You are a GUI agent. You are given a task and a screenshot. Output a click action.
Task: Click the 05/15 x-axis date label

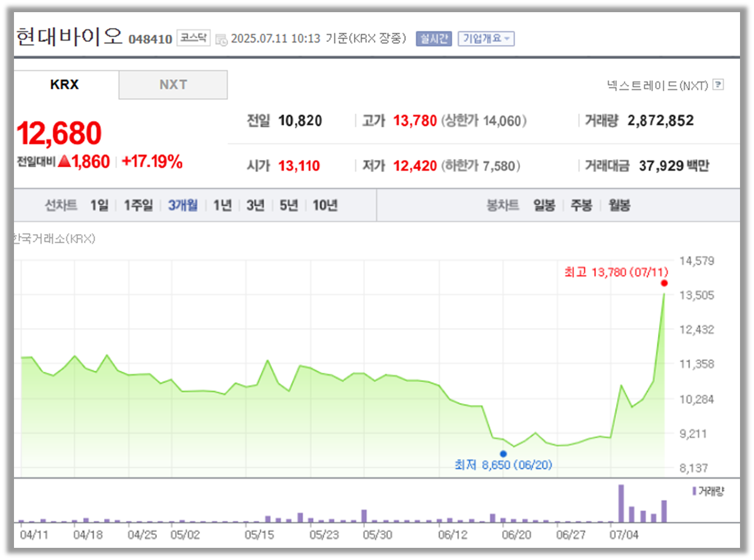(260, 535)
